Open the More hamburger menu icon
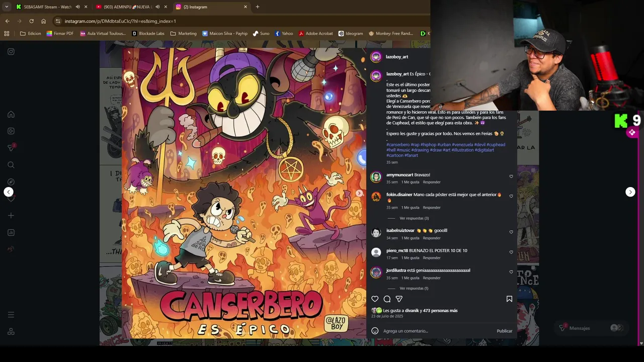 (11, 315)
